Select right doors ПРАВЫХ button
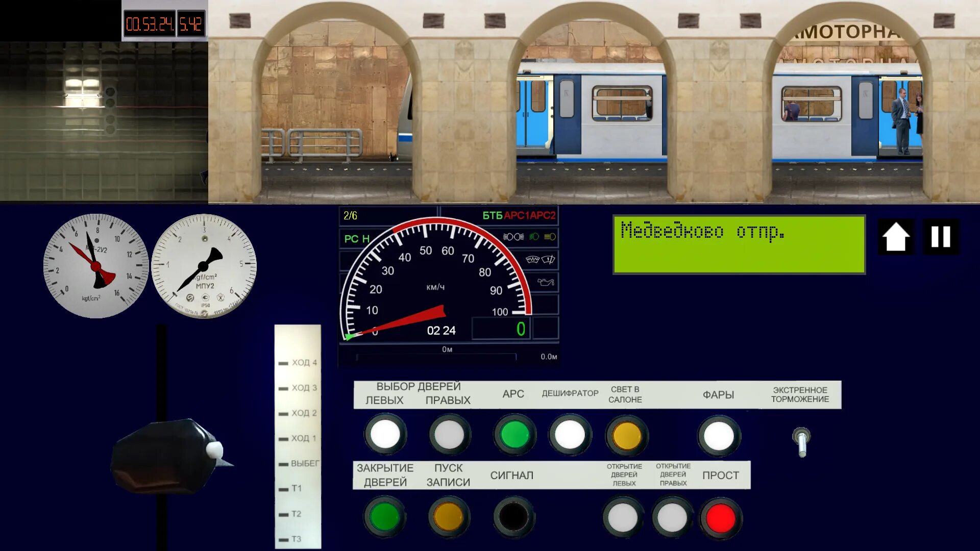 pyautogui.click(x=449, y=435)
